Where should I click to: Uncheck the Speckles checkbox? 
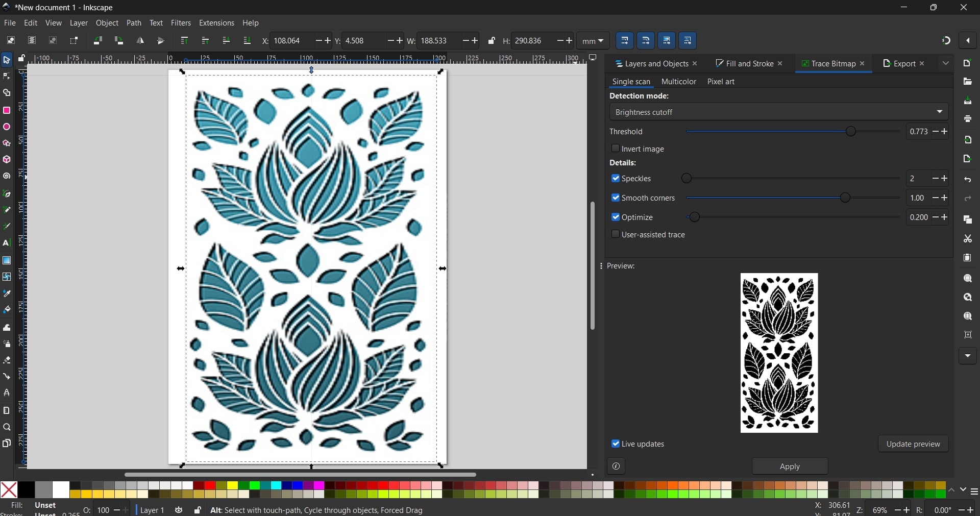pyautogui.click(x=616, y=178)
